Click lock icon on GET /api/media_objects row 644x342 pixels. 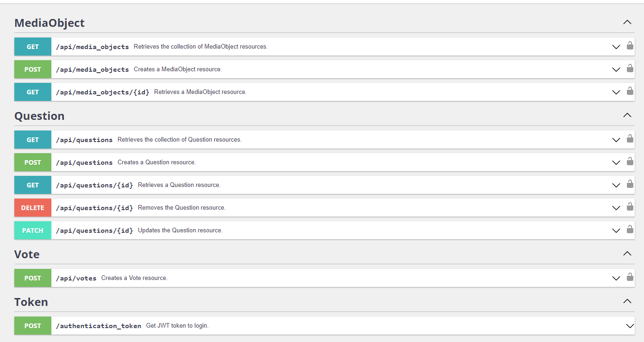point(630,45)
